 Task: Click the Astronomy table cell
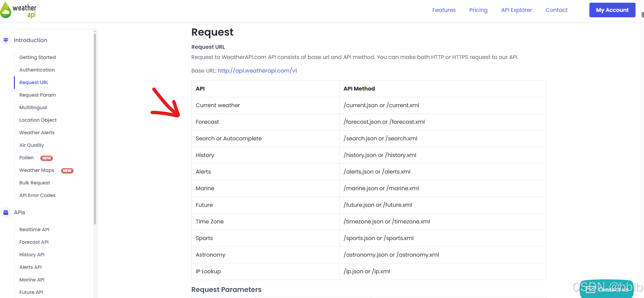tap(265, 255)
